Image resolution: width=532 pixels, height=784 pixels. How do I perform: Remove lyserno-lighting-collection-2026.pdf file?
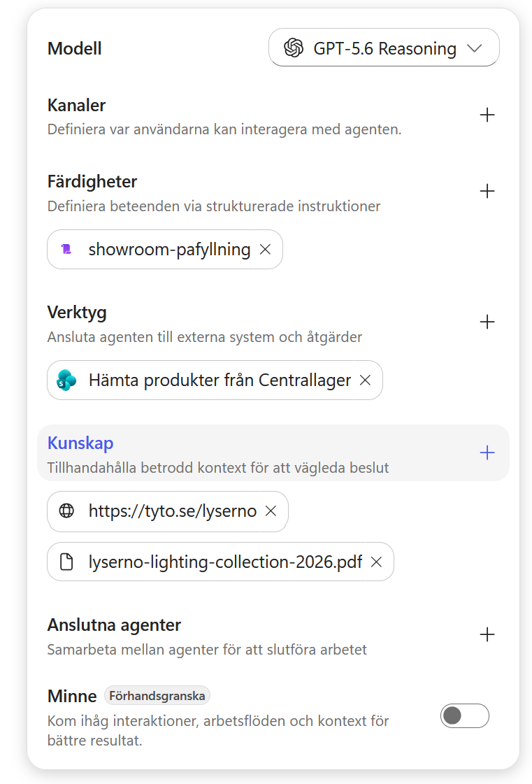[x=376, y=562]
